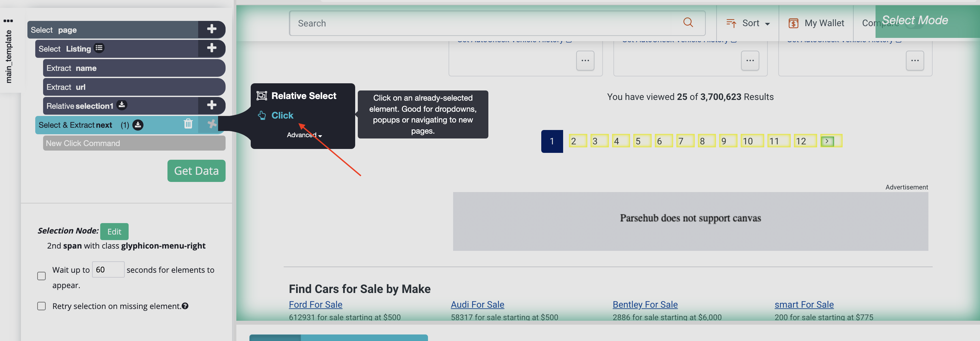Select the New Click Command row

(x=134, y=143)
